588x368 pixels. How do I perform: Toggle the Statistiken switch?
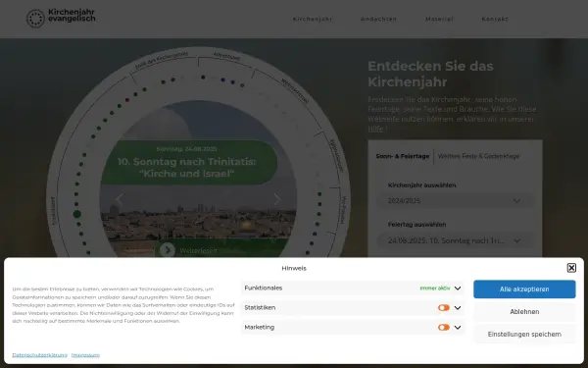click(444, 307)
